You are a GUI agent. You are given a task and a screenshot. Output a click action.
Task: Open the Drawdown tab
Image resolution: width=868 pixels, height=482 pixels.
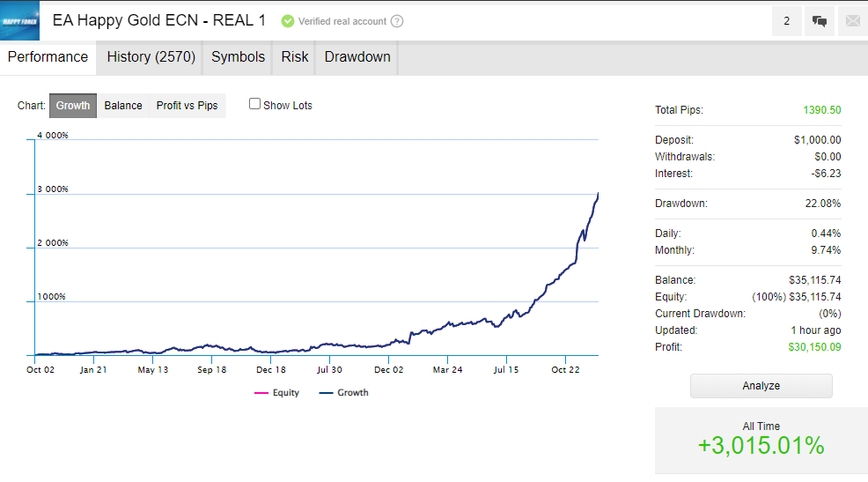[x=357, y=57]
